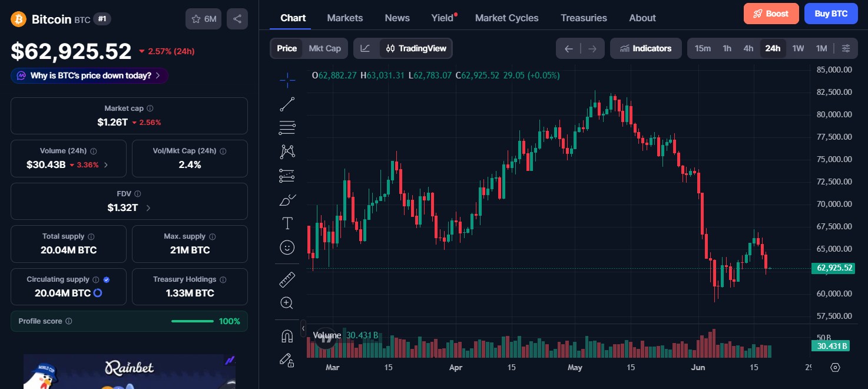Open 'Why is BTC's price down today?'
The image size is (868, 389).
click(90, 75)
